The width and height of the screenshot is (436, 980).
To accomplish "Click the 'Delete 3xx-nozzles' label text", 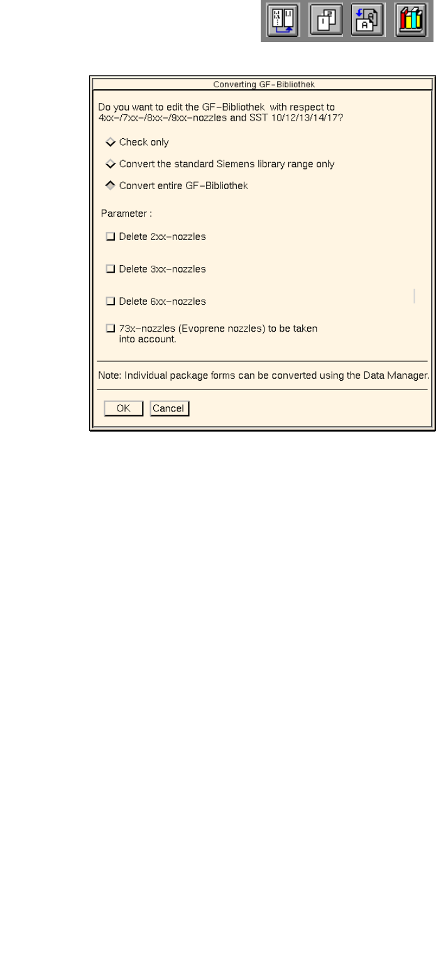I will click(162, 269).
